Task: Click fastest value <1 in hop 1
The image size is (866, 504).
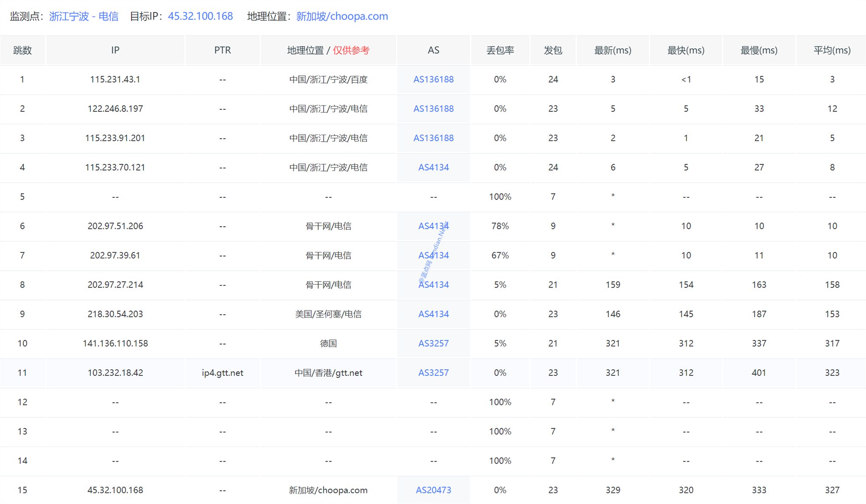Action: coord(686,80)
